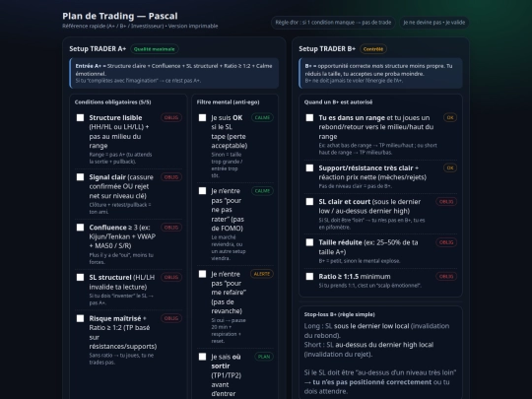Click 'Conditions obligatoires (5/5)' heading
The width and height of the screenshot is (532, 399).
(112, 102)
